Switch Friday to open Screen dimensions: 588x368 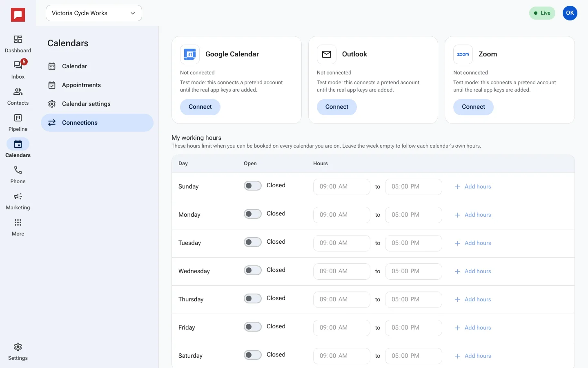point(253,327)
